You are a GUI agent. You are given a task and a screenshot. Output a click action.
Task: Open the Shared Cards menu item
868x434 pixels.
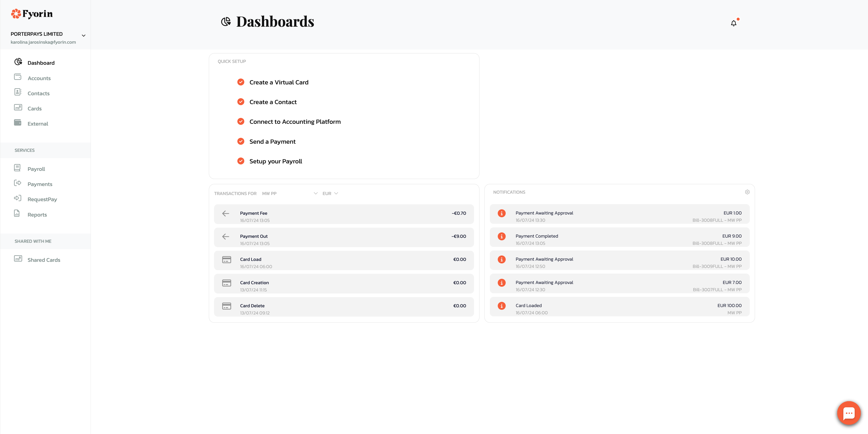44,259
